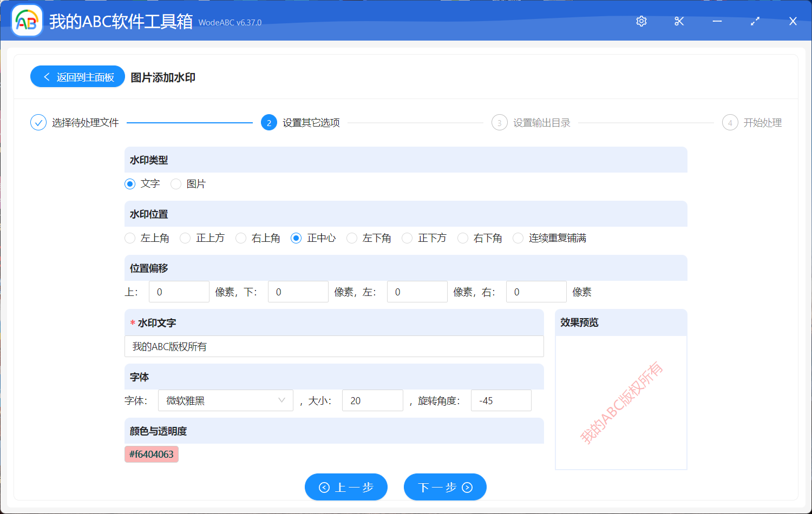Click the resize arrow icon in the title bar
The width and height of the screenshot is (812, 514).
tap(755, 21)
